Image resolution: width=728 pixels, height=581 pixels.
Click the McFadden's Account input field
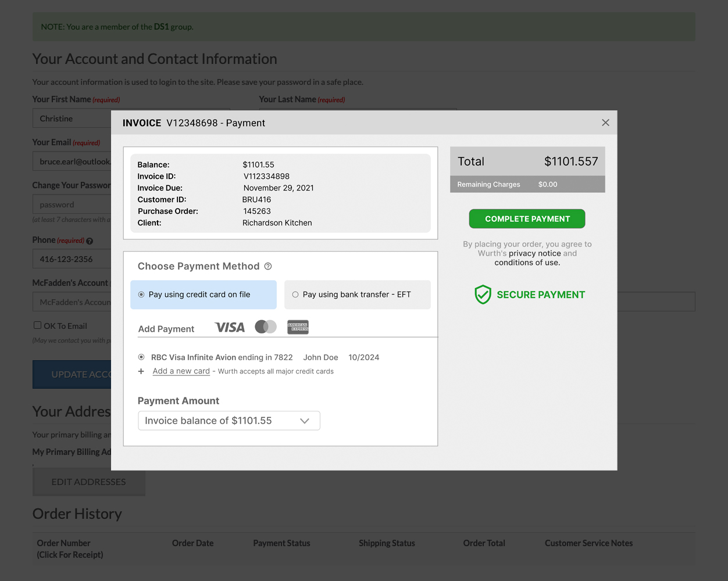pos(72,302)
